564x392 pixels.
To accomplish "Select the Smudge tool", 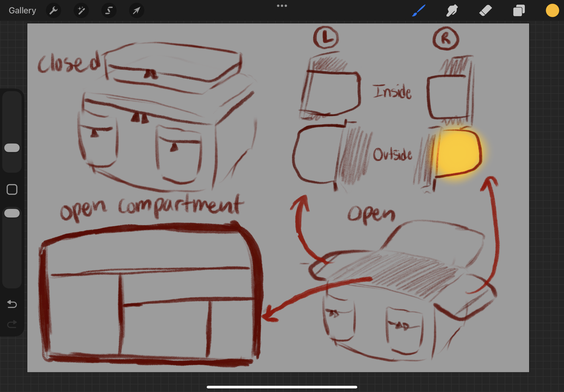I will (452, 11).
